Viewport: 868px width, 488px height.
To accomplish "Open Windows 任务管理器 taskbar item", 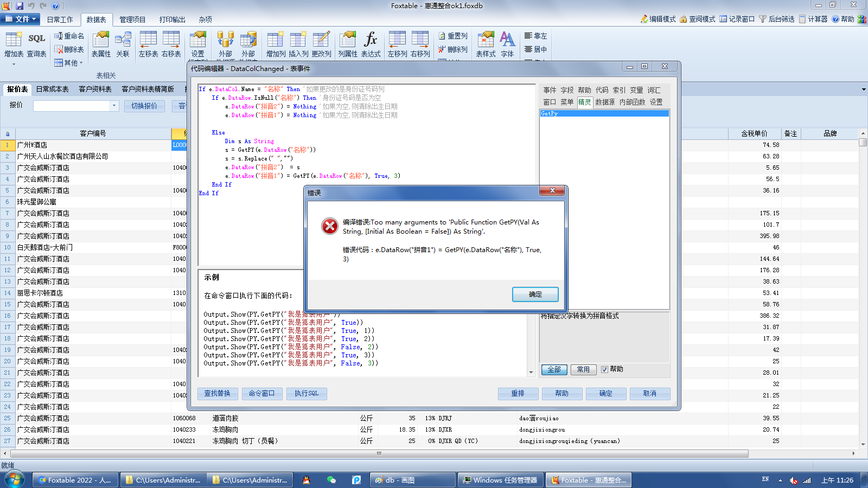I will 501,480.
